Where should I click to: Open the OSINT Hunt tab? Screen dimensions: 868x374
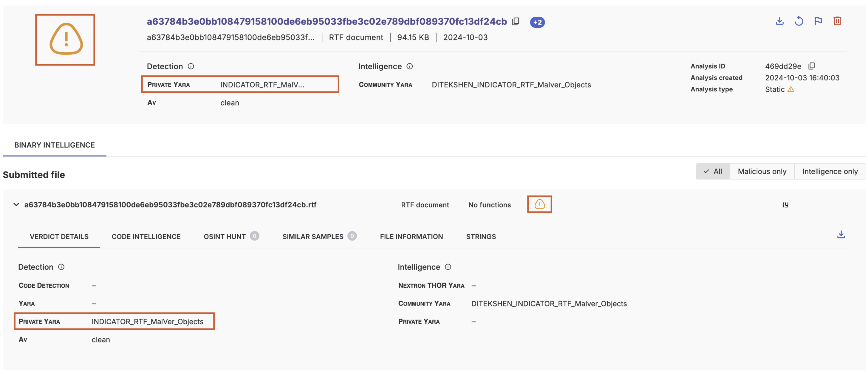[x=225, y=237]
